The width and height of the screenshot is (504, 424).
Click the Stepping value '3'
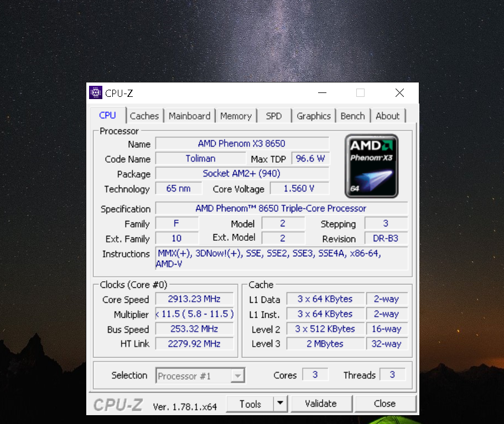coord(386,224)
